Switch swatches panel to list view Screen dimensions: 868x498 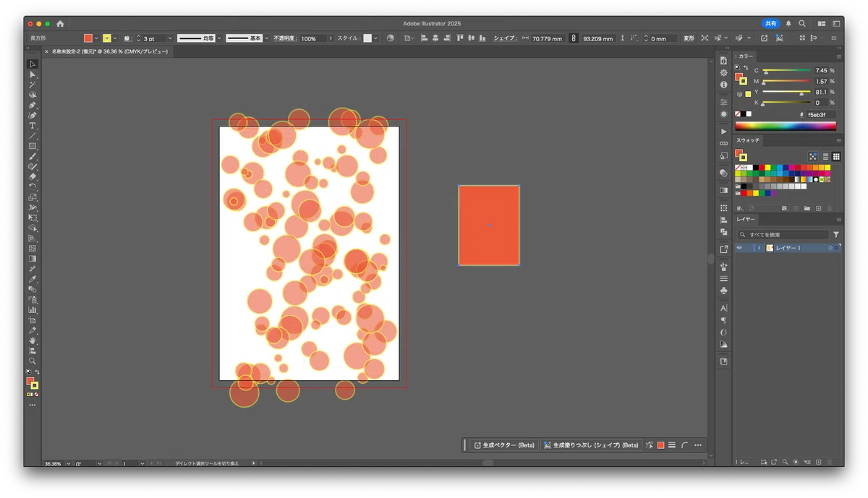(x=825, y=156)
